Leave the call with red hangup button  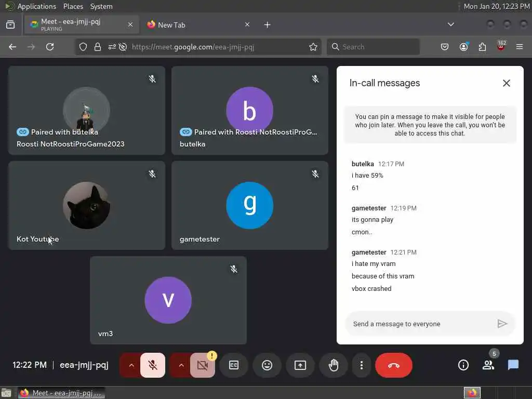coord(394,365)
